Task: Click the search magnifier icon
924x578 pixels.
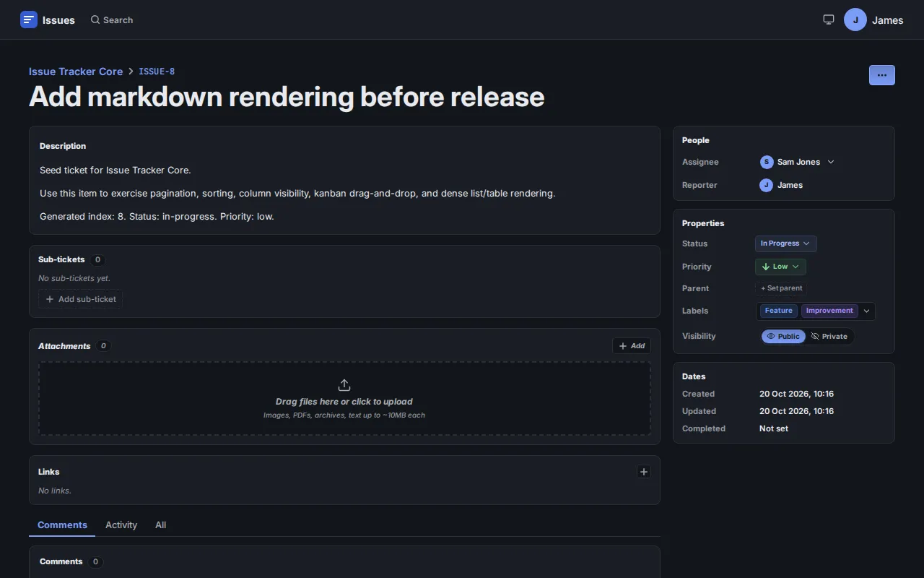Action: coord(95,20)
